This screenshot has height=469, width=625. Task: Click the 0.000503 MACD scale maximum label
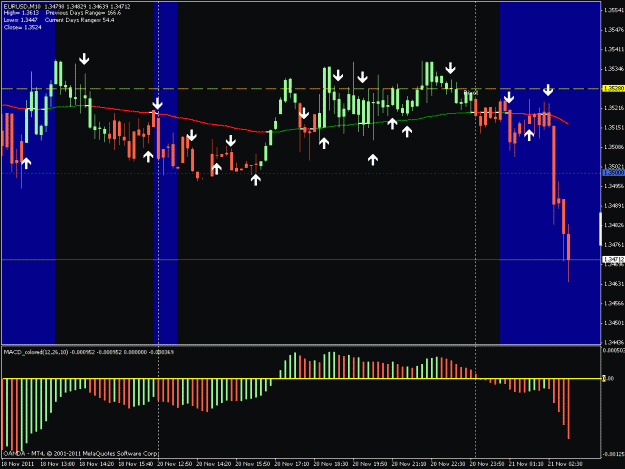click(x=613, y=350)
